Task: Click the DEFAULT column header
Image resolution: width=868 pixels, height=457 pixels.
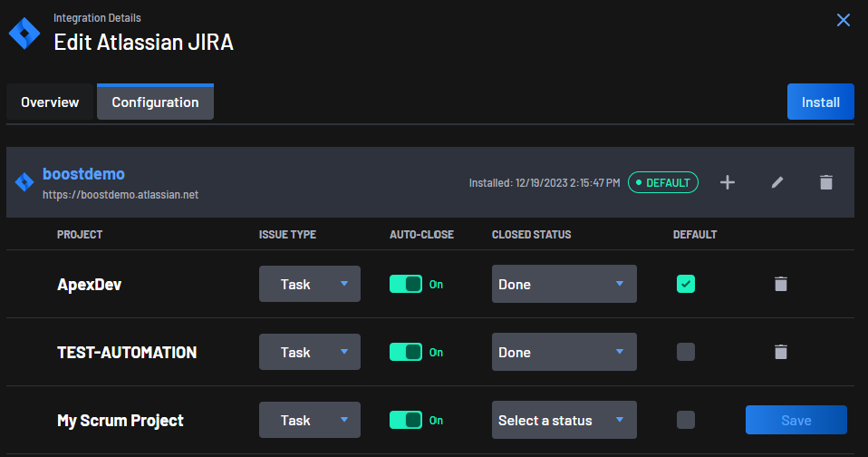Action: point(695,234)
